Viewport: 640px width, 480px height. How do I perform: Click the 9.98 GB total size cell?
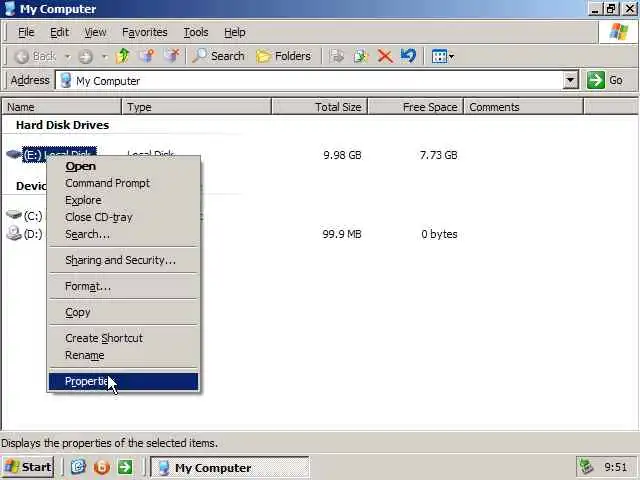pos(342,155)
